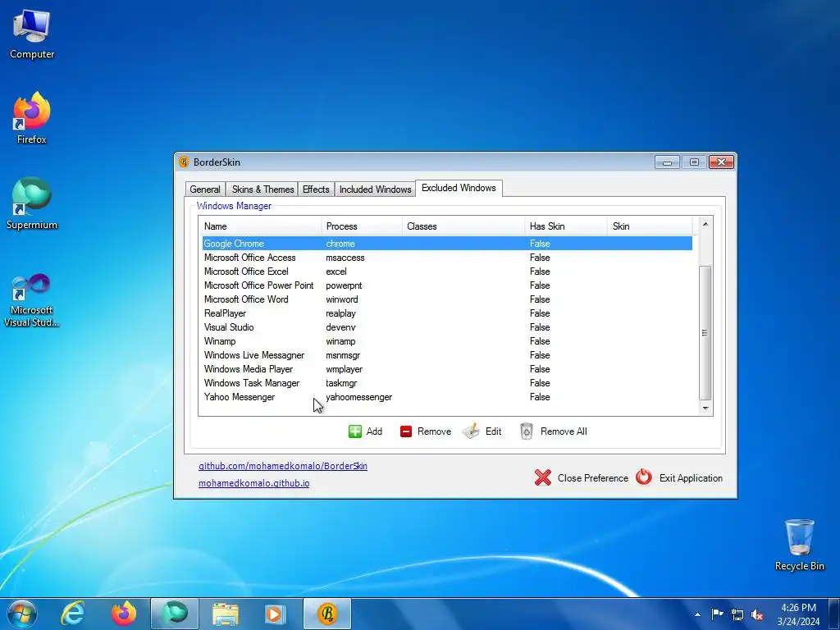The image size is (840, 630).
Task: Click the Remove All trash icon
Action: (x=527, y=431)
